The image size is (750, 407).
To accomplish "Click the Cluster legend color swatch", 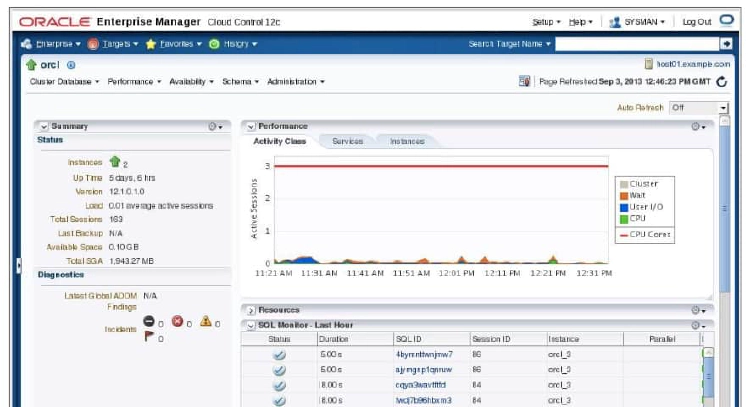I will click(624, 184).
